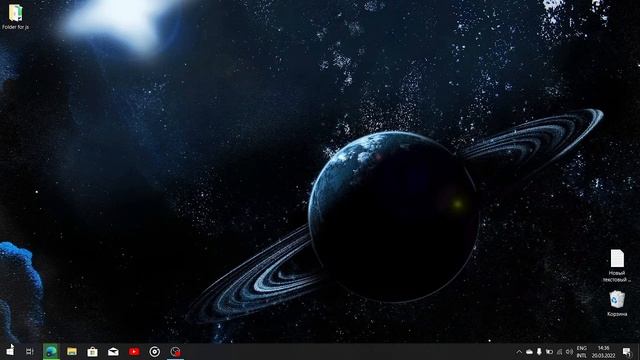Viewport: 640px width, 360px height.
Task: Open the circular media app taskbar icon
Action: click(155, 351)
